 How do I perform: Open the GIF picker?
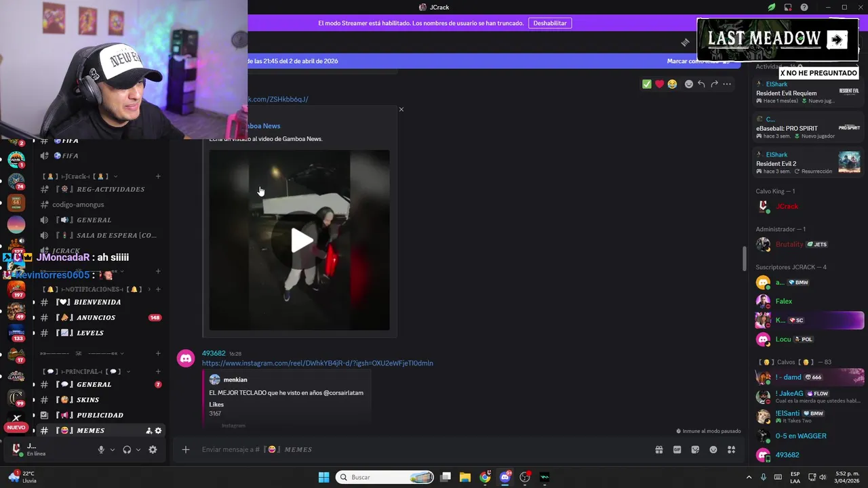[677, 449]
